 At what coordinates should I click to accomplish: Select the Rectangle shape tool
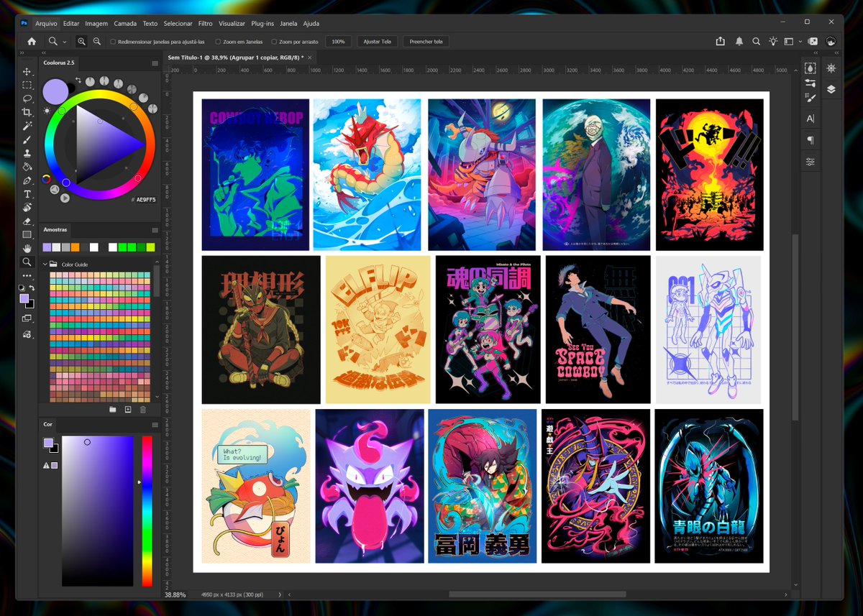click(x=27, y=235)
